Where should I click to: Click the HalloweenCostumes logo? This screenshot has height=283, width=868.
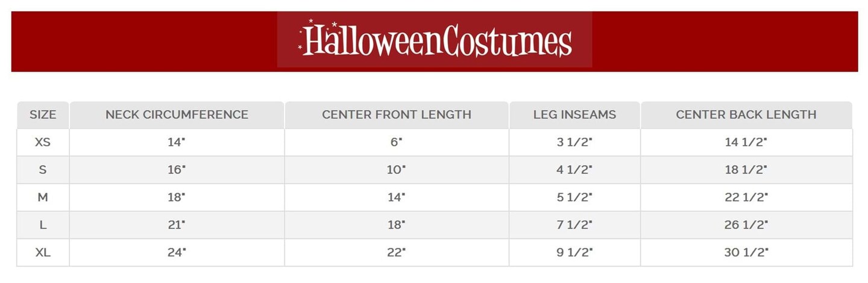[x=435, y=40]
